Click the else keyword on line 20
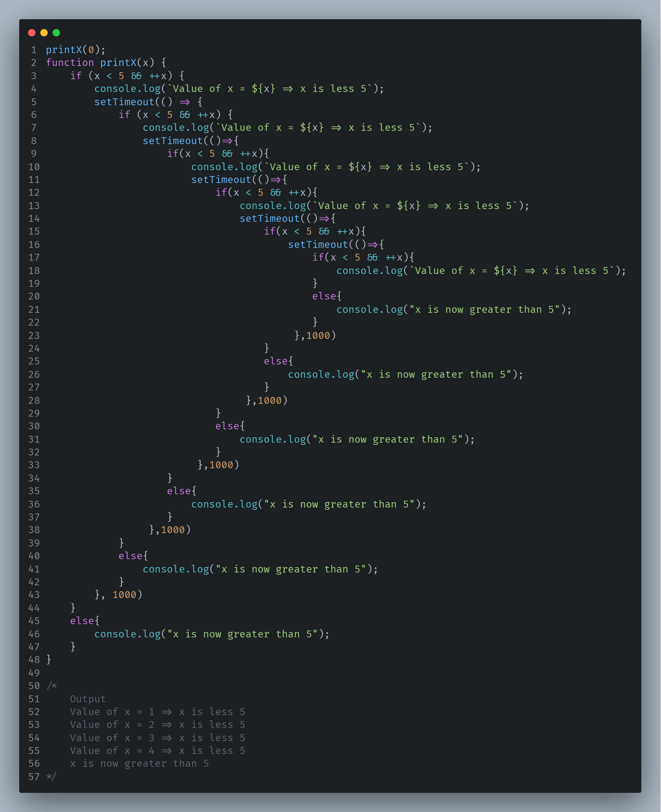The width and height of the screenshot is (661, 812). pyautogui.click(x=324, y=296)
